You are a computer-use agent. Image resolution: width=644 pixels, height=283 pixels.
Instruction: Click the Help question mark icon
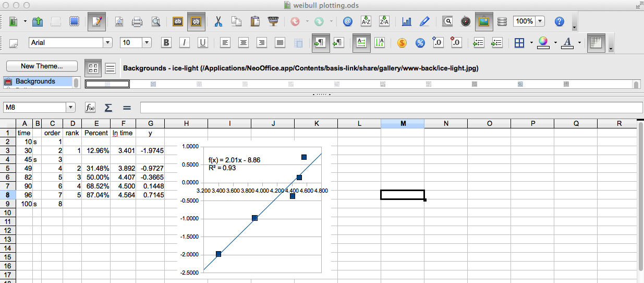pyautogui.click(x=560, y=22)
